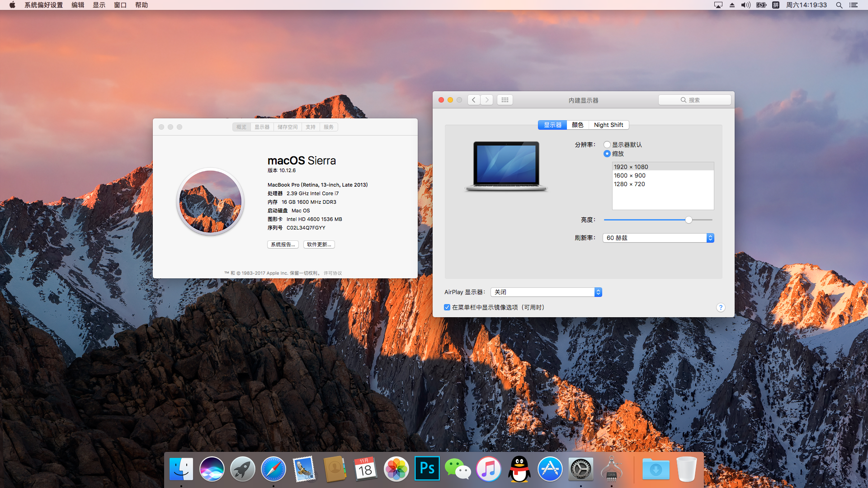Select 显示器 tab in About This Mac
This screenshot has height=488, width=868.
[x=262, y=127]
